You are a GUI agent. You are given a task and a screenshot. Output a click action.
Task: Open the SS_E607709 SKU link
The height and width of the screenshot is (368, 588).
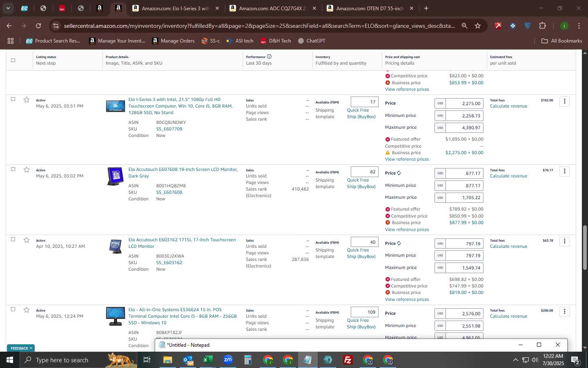[x=169, y=129]
